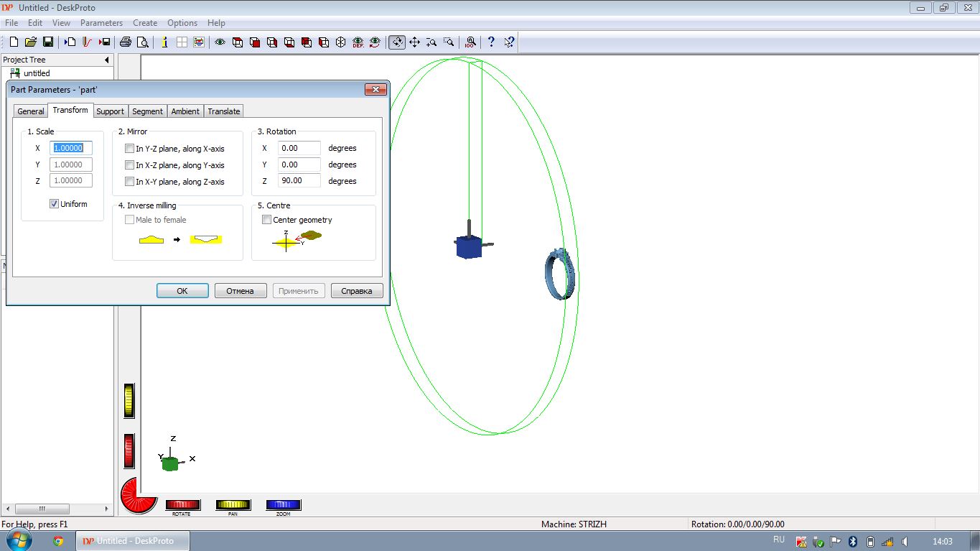Switch to the Segment tab
The width and height of the screenshot is (980, 551).
click(x=147, y=111)
